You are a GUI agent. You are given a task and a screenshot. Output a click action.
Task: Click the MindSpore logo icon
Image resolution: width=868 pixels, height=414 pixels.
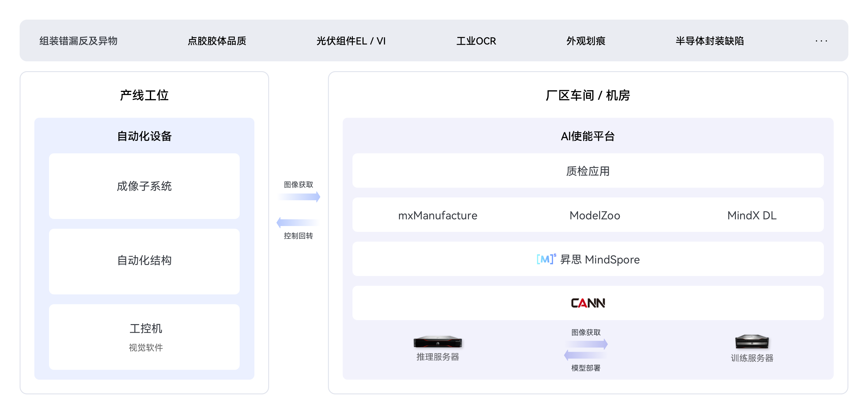coord(546,259)
